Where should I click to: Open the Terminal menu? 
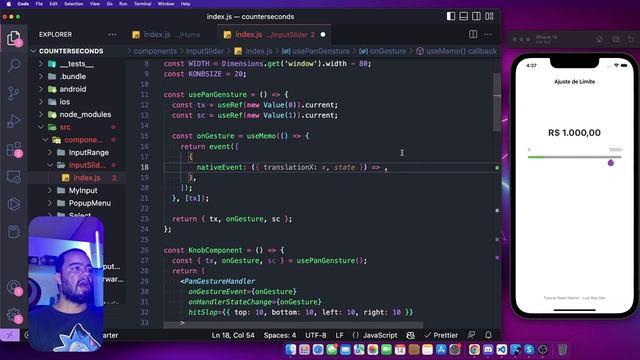point(142,4)
